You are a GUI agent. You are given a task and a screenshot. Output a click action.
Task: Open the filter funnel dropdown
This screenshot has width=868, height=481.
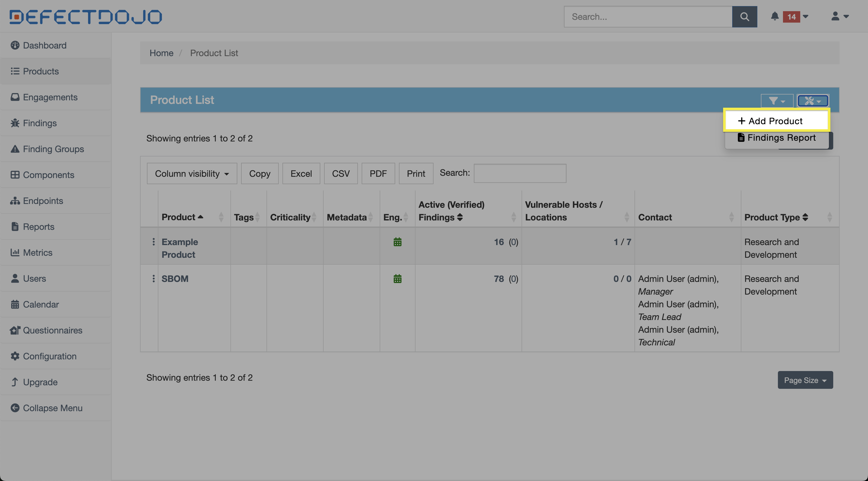click(777, 101)
